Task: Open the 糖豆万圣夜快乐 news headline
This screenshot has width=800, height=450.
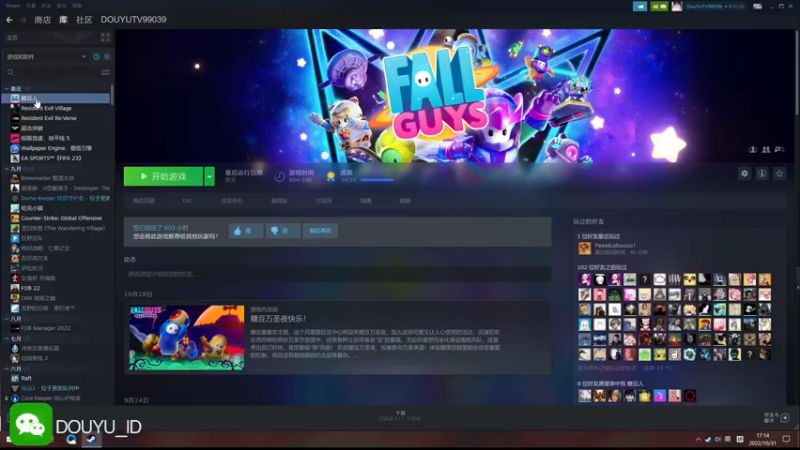Action: coord(278,319)
